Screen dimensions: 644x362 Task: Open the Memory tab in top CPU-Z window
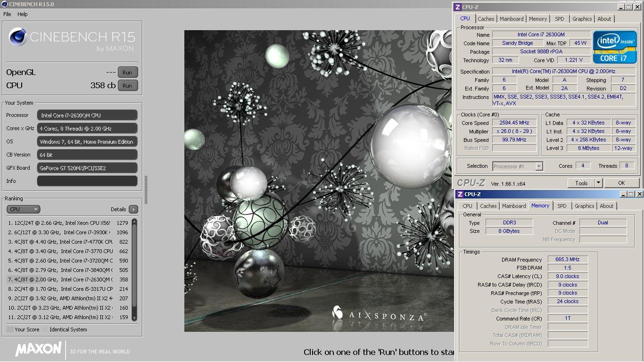pos(538,19)
